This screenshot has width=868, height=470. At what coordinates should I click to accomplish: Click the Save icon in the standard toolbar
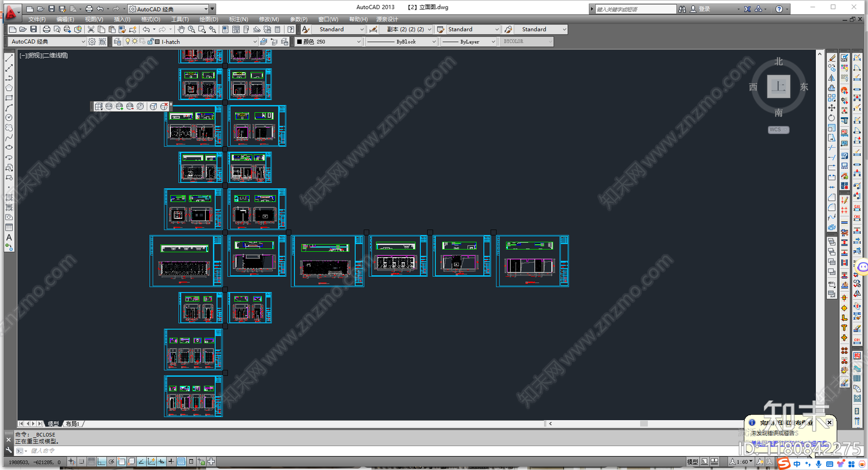(34, 29)
